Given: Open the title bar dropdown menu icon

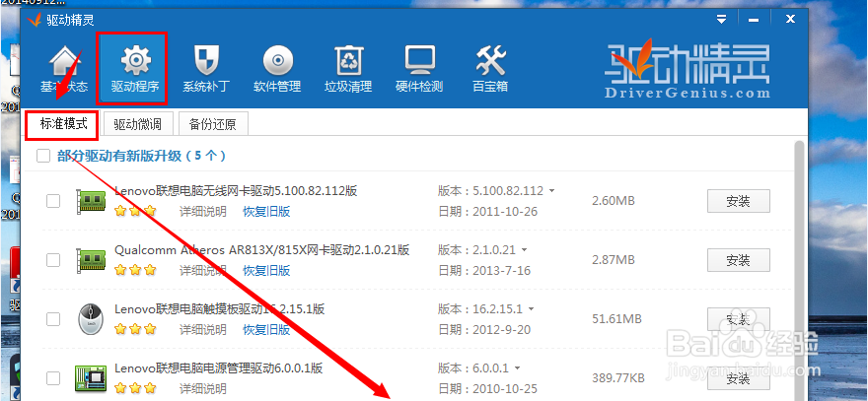Looking at the screenshot, I should (721, 20).
